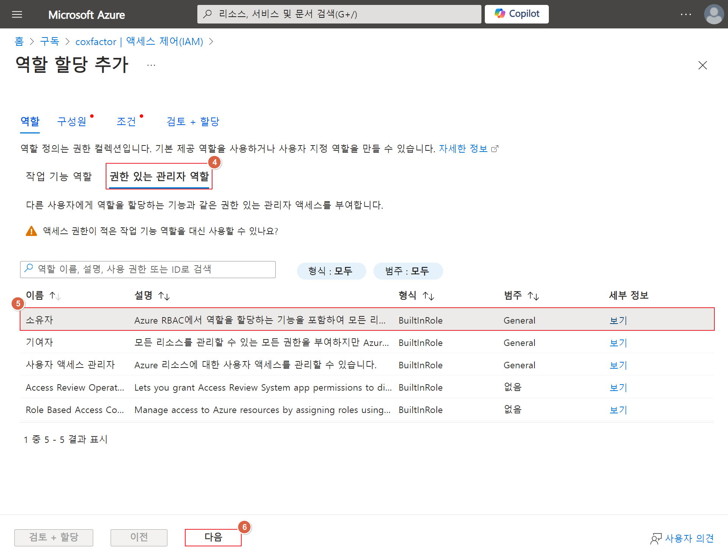Open the 사용자 의견 feedback link
This screenshot has width=728, height=560.
(682, 538)
